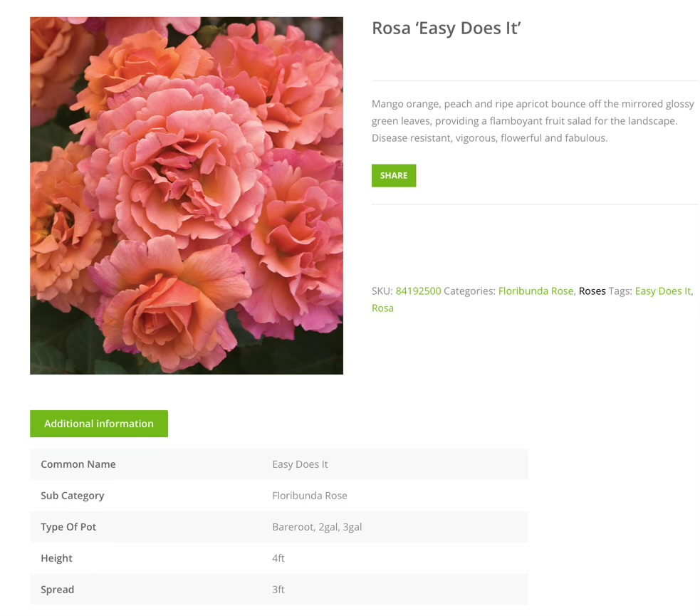700x616 pixels.
Task: Select the Bareroot, 2gal, 3gal table value
Action: (317, 527)
